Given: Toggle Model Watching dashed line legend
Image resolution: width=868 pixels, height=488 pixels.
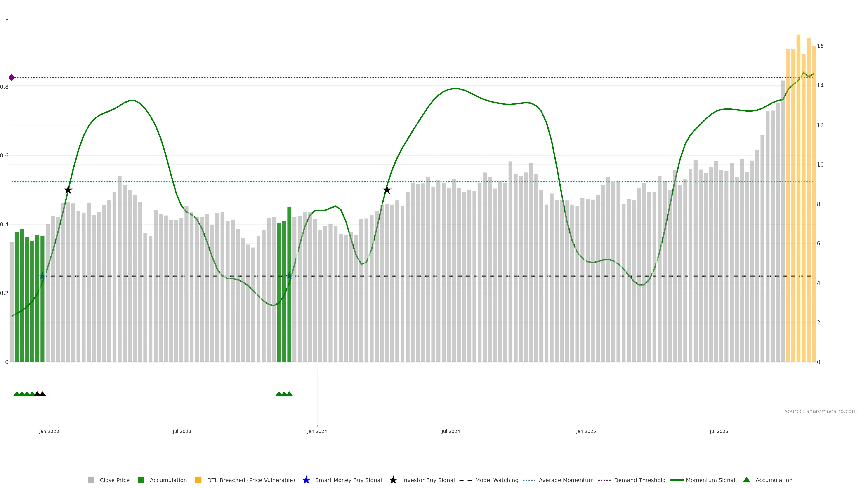Looking at the screenshot, I should 496,480.
